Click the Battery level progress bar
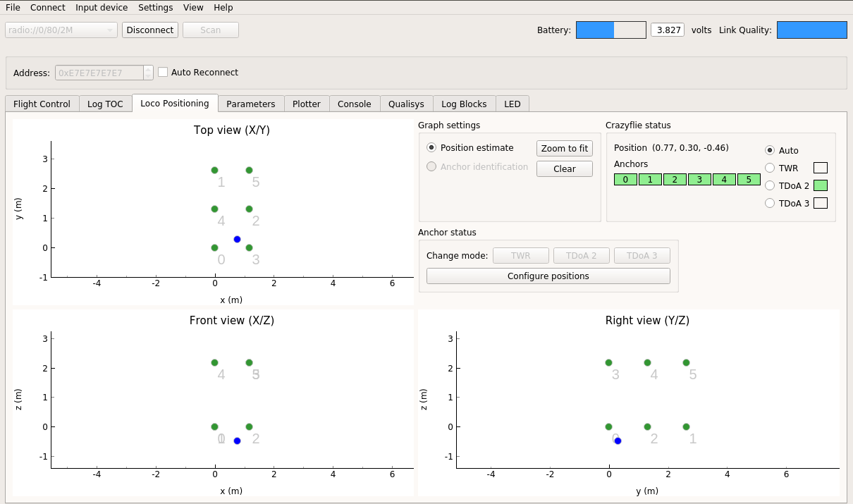The image size is (853, 504). 610,30
